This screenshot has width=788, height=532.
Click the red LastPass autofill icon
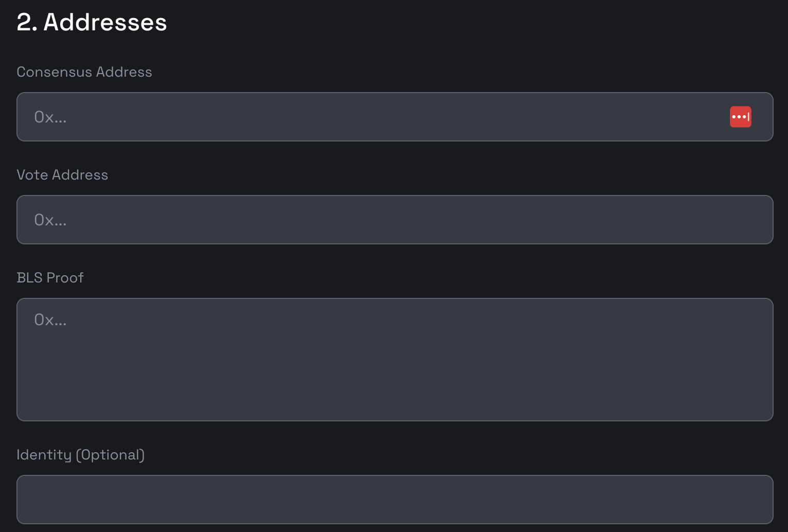click(740, 117)
